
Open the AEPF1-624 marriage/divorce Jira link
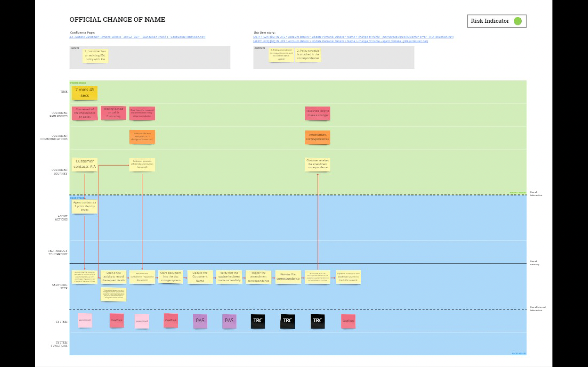(353, 37)
